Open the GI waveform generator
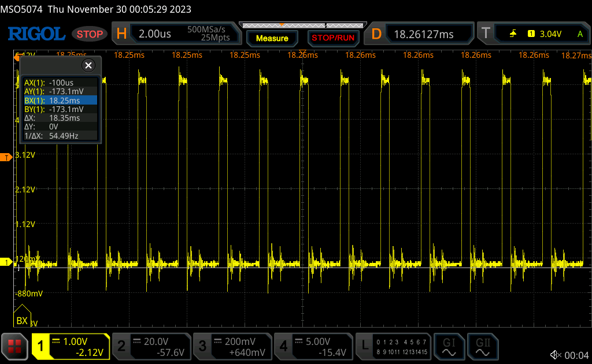The image size is (592, 364). (x=449, y=346)
